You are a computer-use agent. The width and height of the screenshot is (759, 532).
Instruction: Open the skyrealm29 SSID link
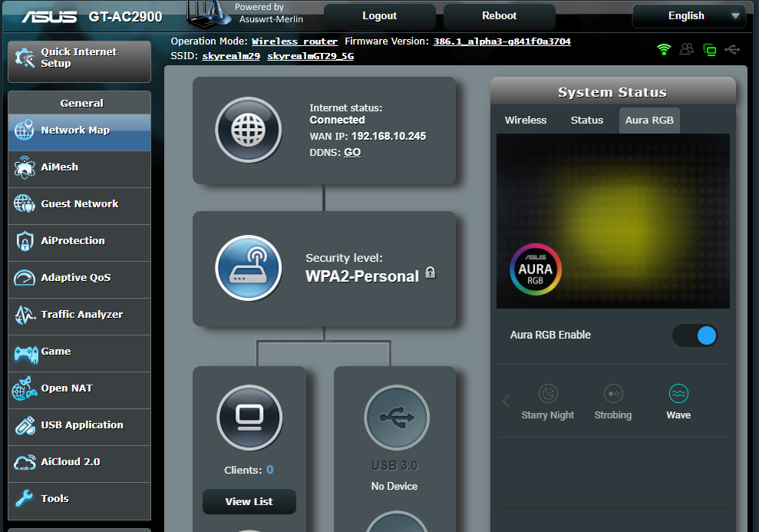231,56
